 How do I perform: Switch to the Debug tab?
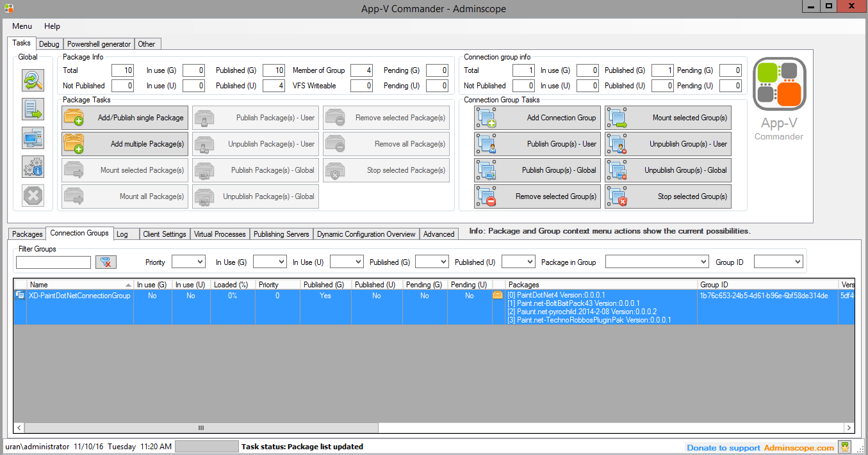[x=49, y=44]
